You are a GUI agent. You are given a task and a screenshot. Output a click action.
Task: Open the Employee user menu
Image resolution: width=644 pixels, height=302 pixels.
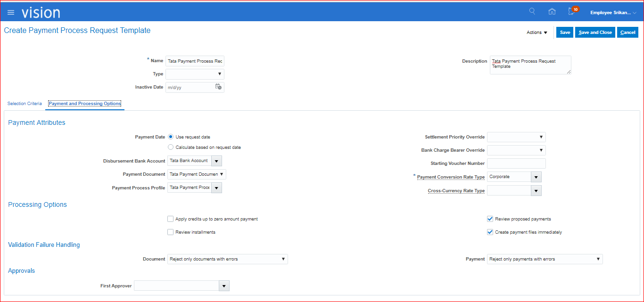tap(613, 13)
